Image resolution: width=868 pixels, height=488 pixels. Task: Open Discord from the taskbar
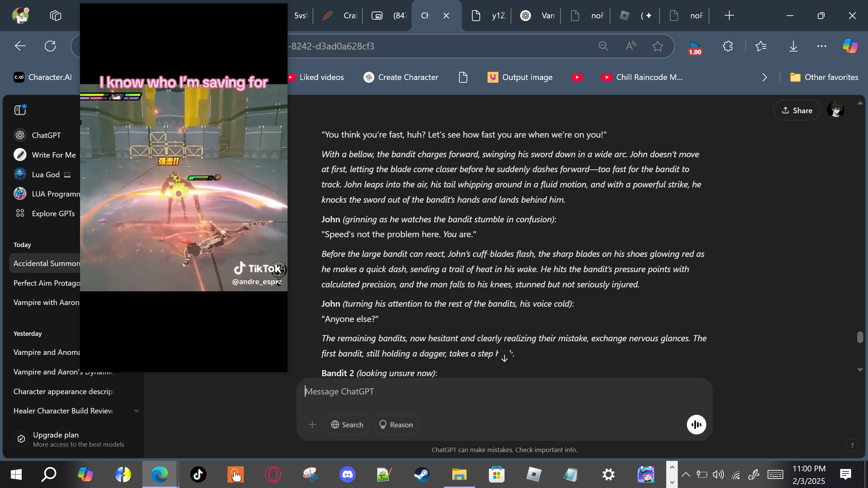click(x=348, y=474)
